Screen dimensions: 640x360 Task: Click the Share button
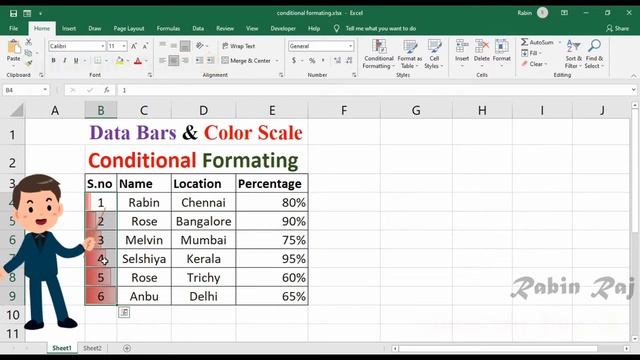pos(617,29)
